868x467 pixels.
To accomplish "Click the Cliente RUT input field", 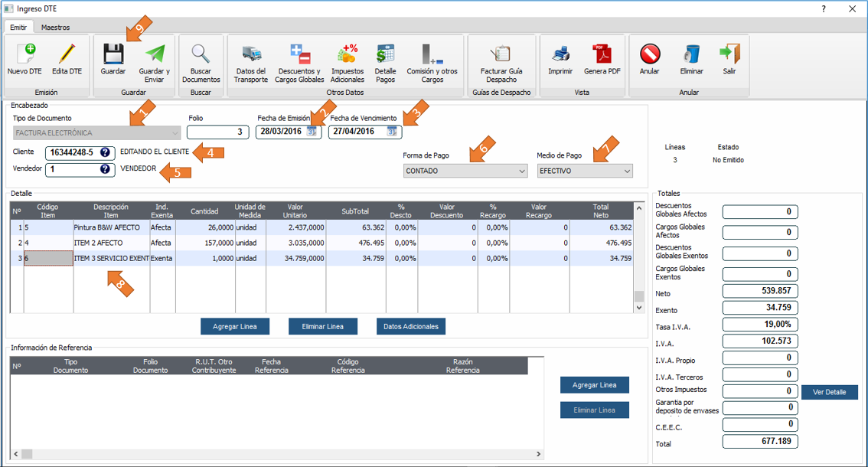I will [71, 152].
